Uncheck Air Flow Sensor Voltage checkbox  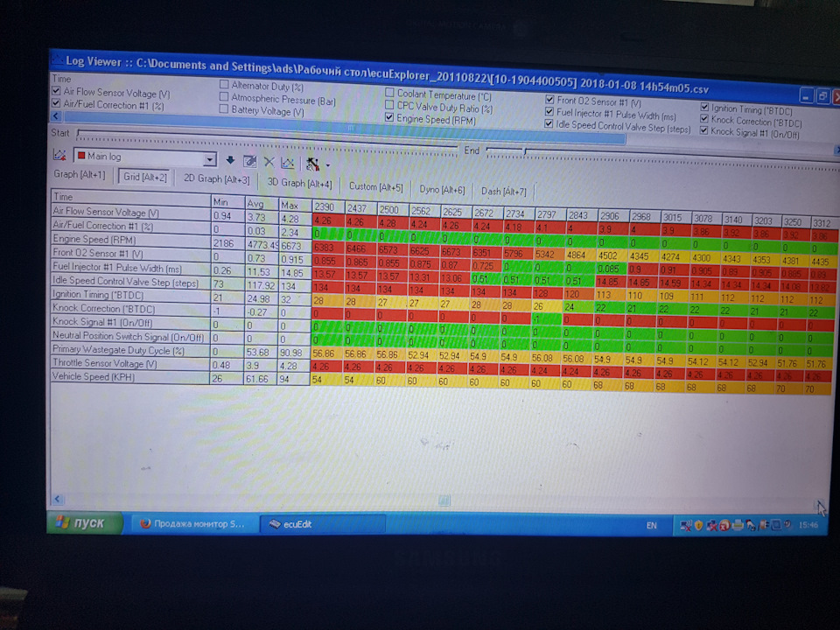click(56, 90)
